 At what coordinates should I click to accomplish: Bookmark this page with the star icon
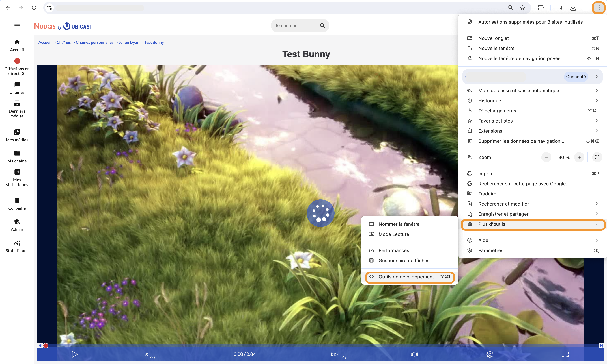click(x=522, y=8)
